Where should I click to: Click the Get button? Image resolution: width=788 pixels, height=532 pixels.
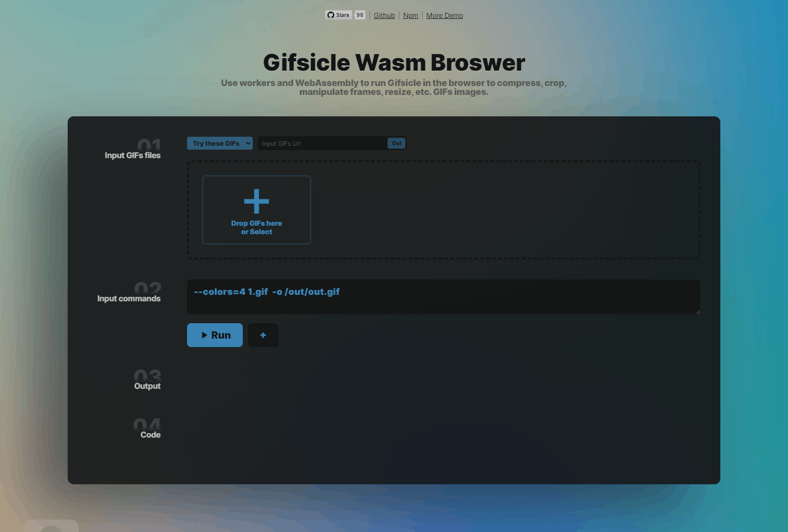[396, 143]
